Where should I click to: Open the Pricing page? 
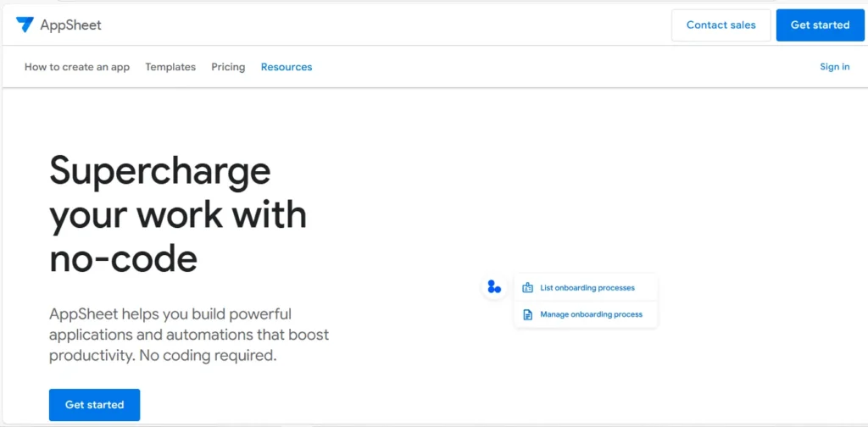point(228,67)
